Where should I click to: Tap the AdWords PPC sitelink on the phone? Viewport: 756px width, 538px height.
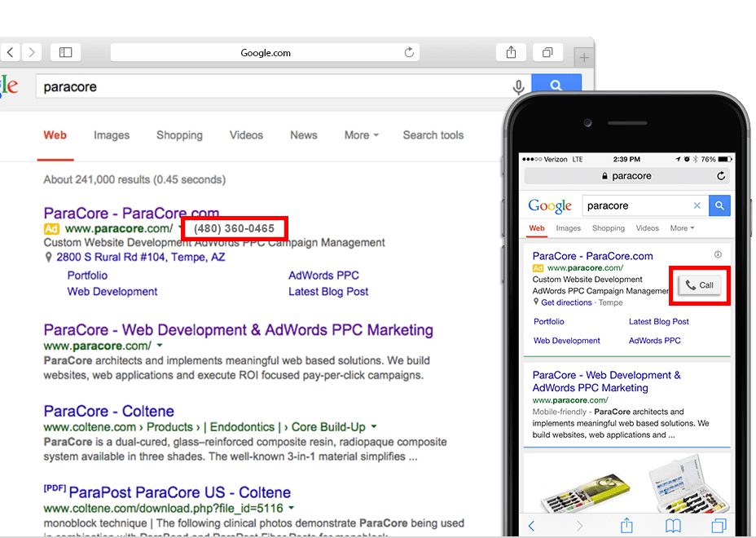coord(654,341)
